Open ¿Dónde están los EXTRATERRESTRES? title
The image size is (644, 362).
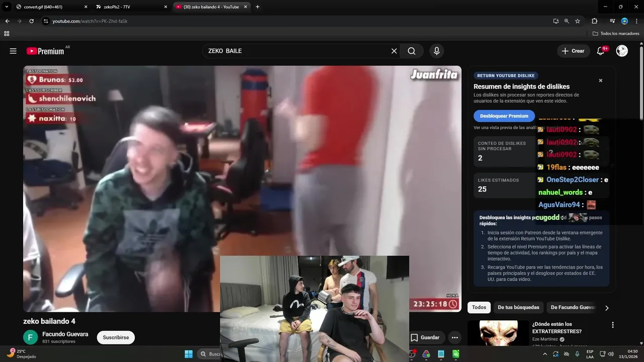[557, 328]
